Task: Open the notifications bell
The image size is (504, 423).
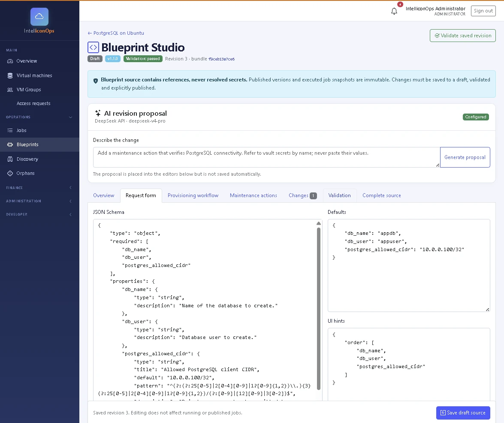Action: click(394, 11)
